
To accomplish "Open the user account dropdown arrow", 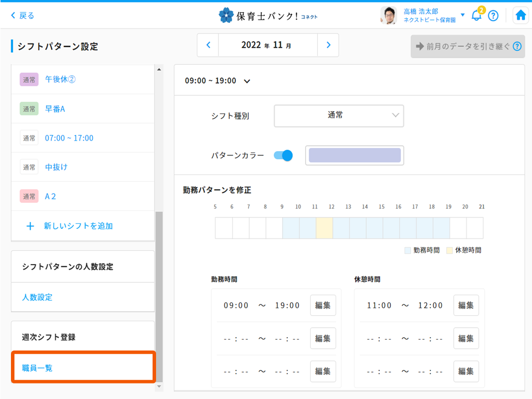I will (x=463, y=15).
